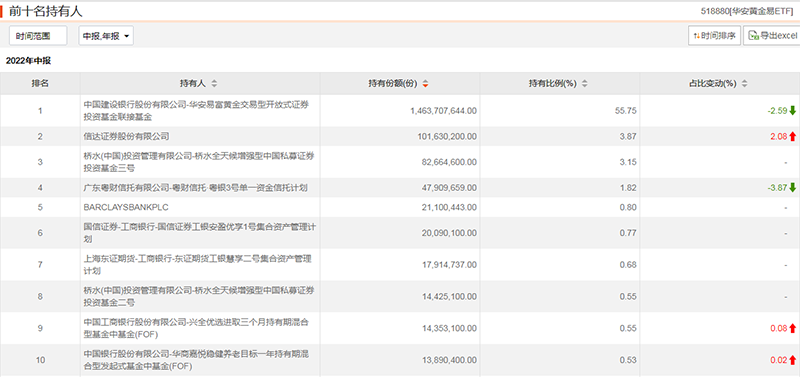Select holder 国信证券-工商银行 row text

(x=199, y=233)
